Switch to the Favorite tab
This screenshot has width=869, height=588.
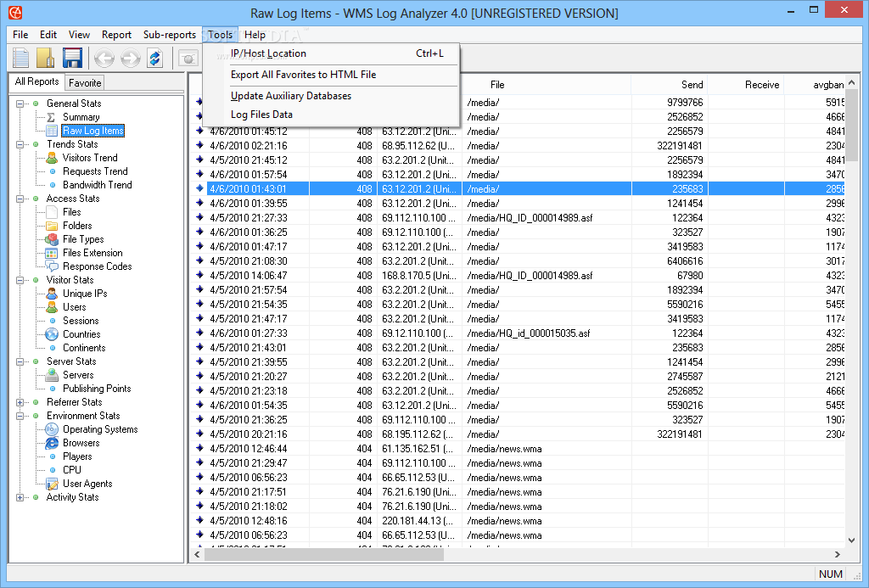(x=85, y=82)
